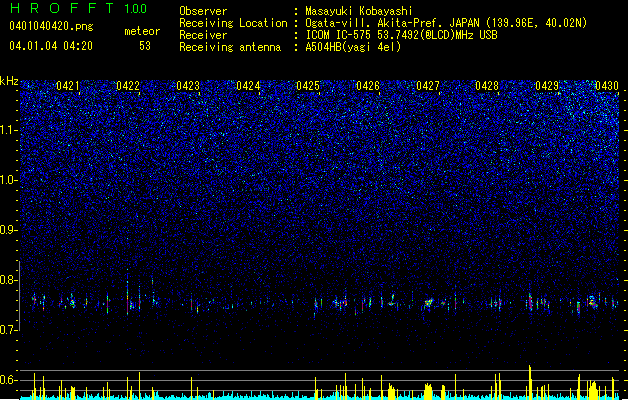Click the 0.7 kHz axis label
The height and width of the screenshot is (400, 629).
tap(9, 330)
